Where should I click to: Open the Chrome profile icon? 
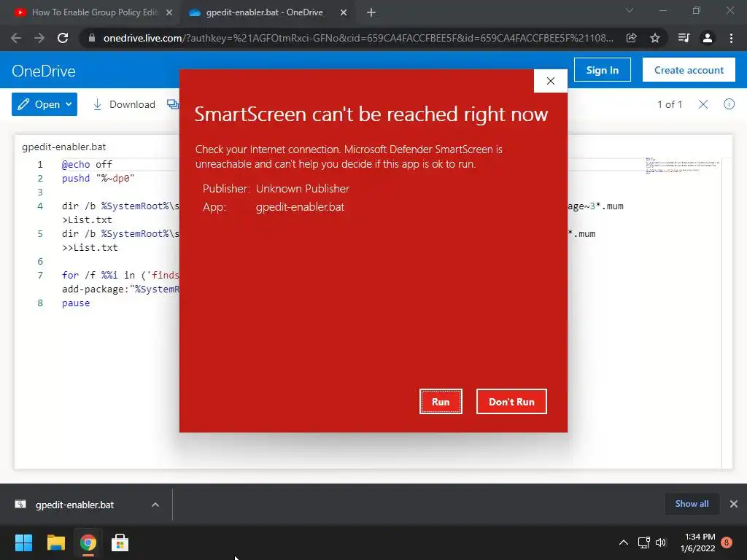[708, 38]
